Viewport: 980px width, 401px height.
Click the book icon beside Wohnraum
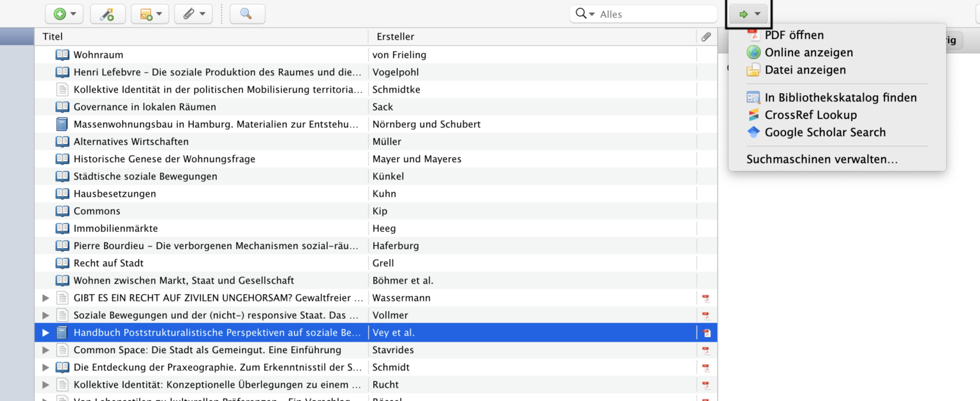tap(62, 54)
